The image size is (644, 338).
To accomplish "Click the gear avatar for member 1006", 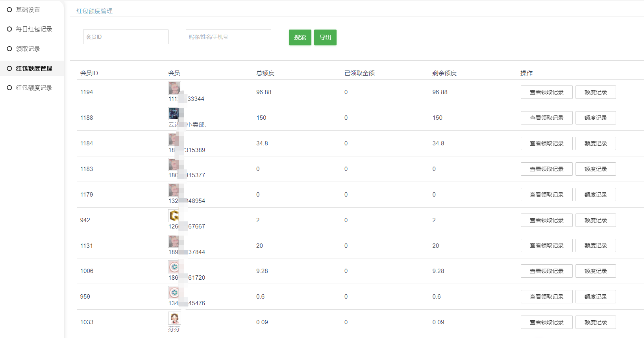I will click(x=174, y=267).
